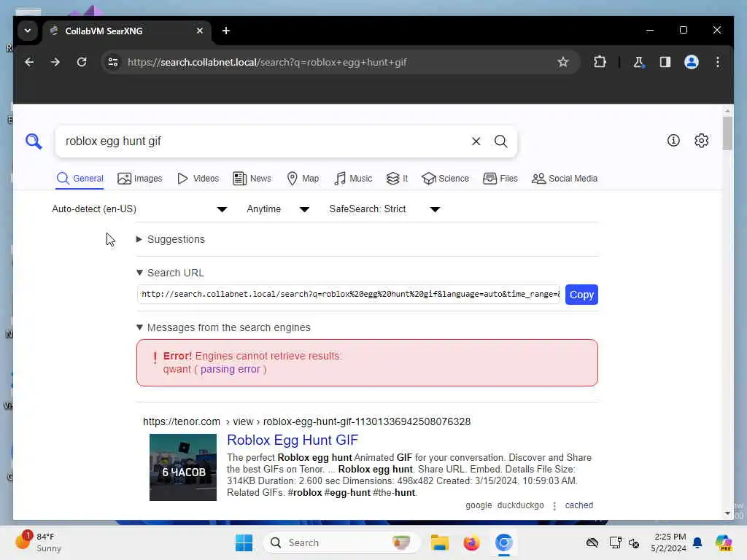Click the taskbar Search box

[341, 542]
